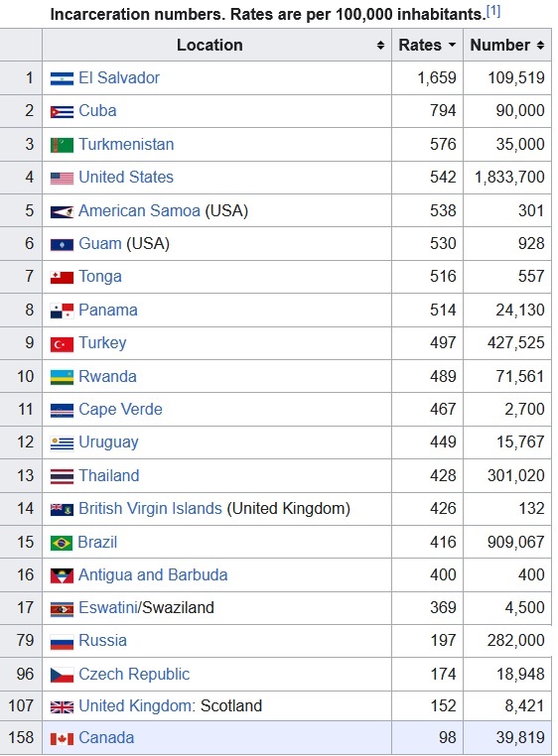Click the Canada flag icon
The height and width of the screenshot is (756, 558).
62,739
